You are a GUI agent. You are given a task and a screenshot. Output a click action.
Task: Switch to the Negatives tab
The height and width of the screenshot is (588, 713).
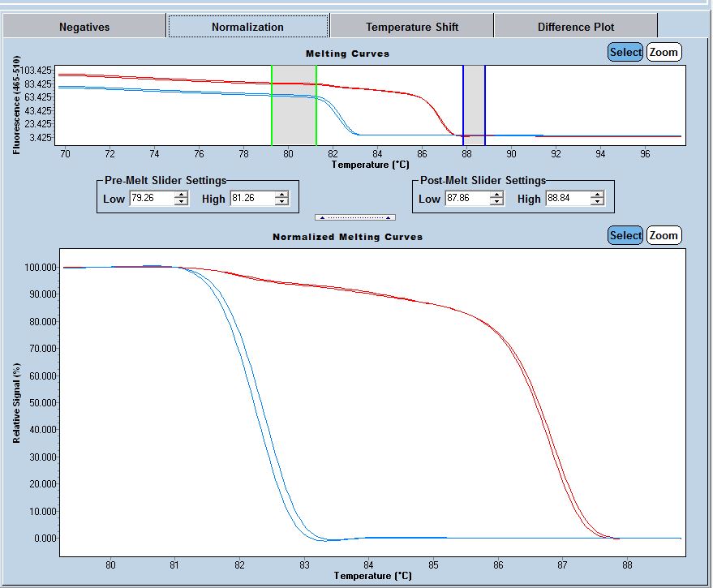coord(84,27)
